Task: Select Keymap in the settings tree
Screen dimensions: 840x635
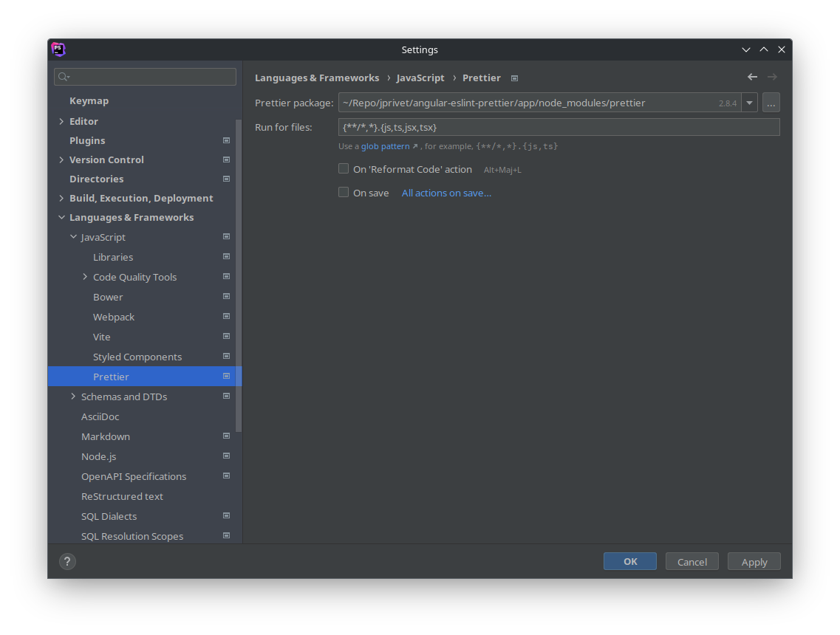Action: pos(89,100)
